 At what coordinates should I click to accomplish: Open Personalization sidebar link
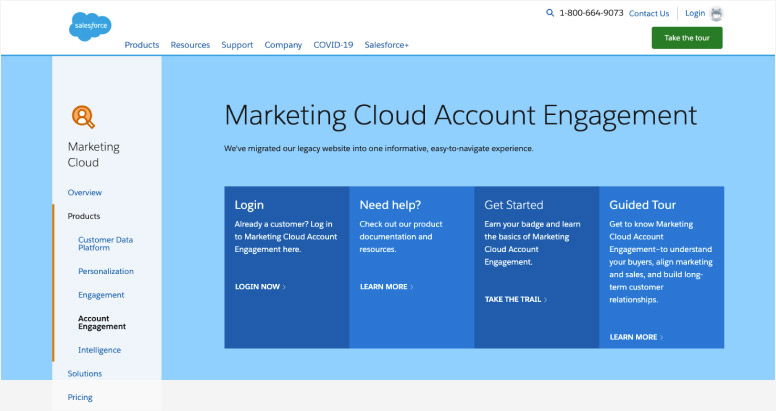coord(106,271)
